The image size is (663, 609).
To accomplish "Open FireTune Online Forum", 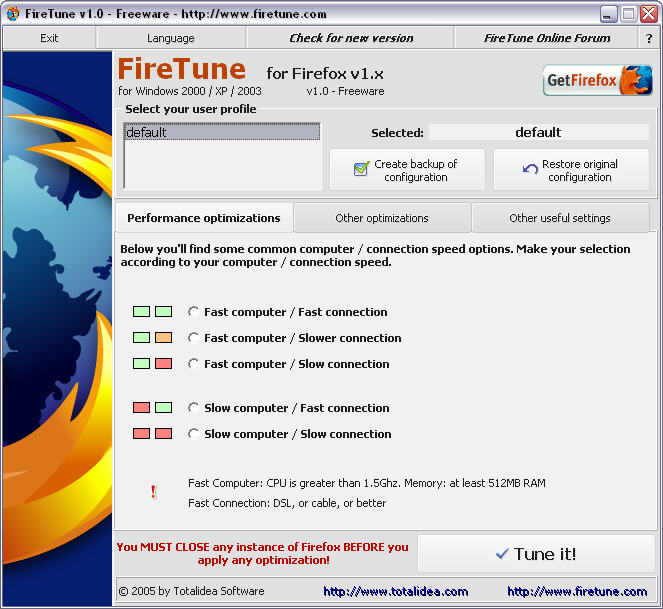I will click(547, 38).
